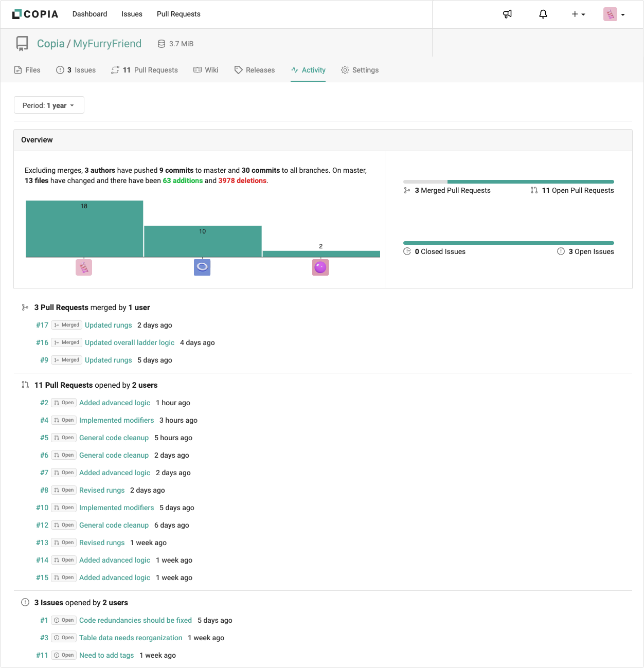Click the repository book icon
The width and height of the screenshot is (644, 668).
(x=22, y=44)
